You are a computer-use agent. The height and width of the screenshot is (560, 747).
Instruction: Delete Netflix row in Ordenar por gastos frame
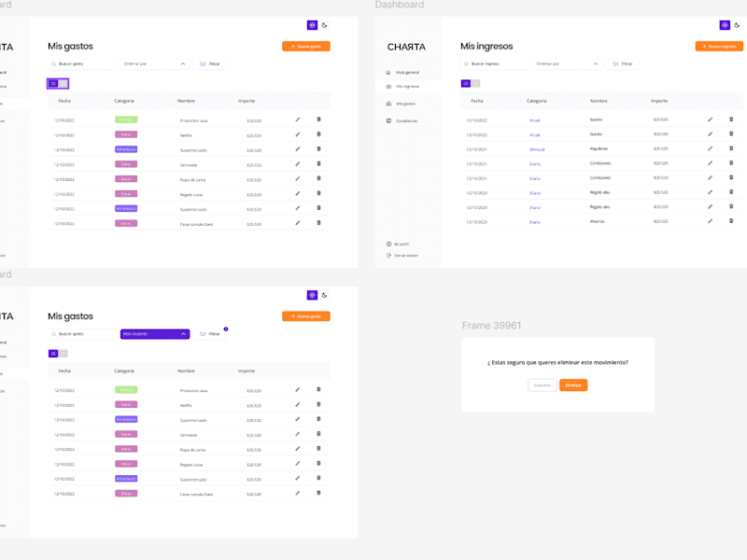coord(318,134)
